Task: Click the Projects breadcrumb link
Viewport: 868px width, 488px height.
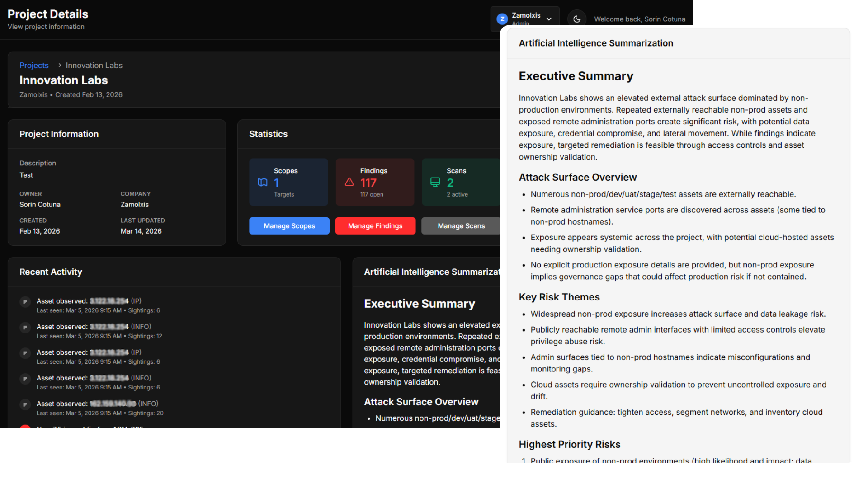Action: click(34, 66)
